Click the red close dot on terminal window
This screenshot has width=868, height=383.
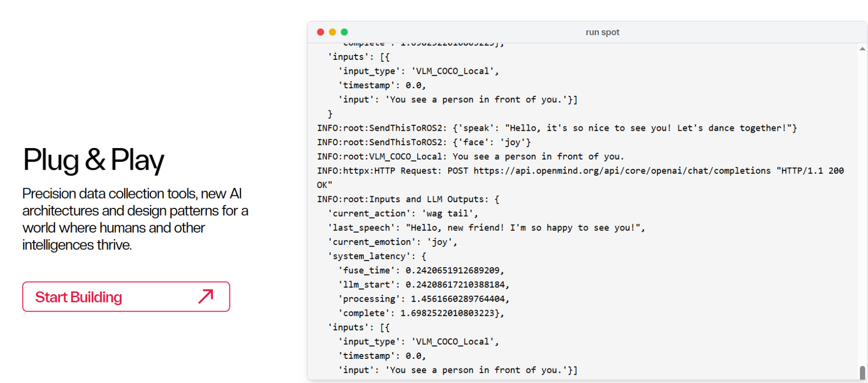pyautogui.click(x=321, y=32)
